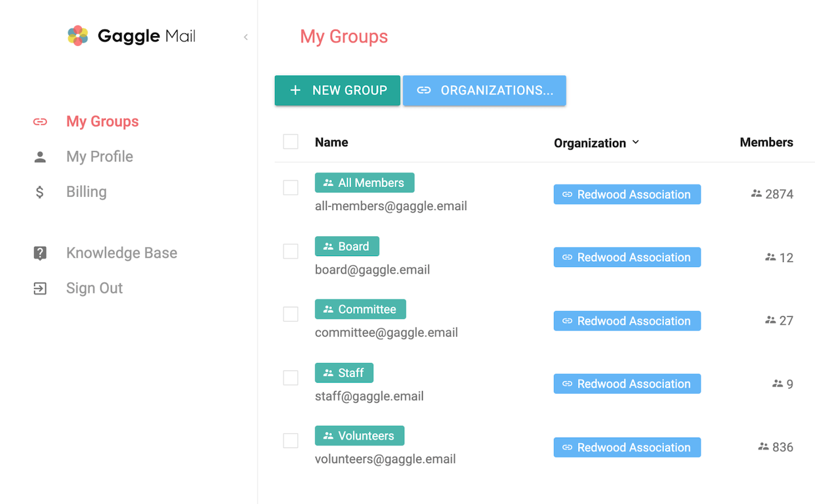The image size is (815, 504).
Task: Open the All Members group tag
Action: point(365,183)
